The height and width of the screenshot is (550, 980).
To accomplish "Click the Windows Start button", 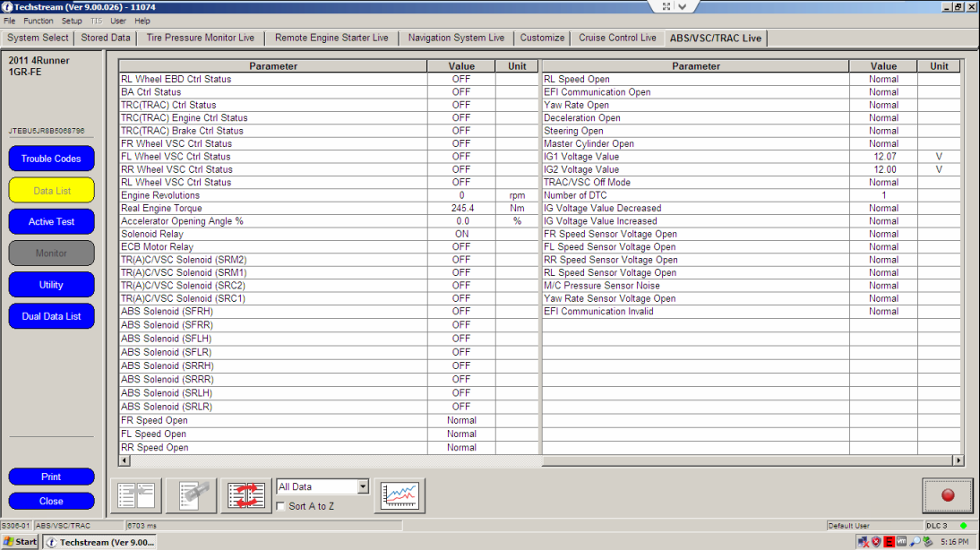I will (20, 542).
